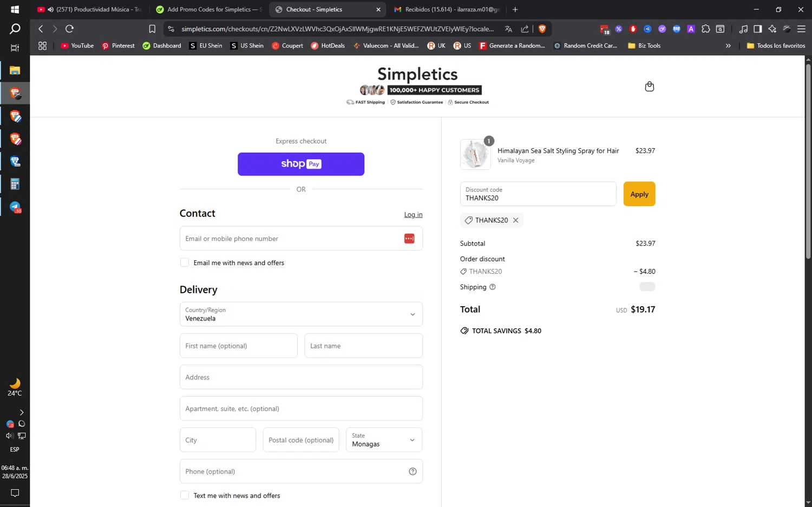Open the Biz Tools bookmarks folder
This screenshot has width=812, height=507.
point(644,46)
